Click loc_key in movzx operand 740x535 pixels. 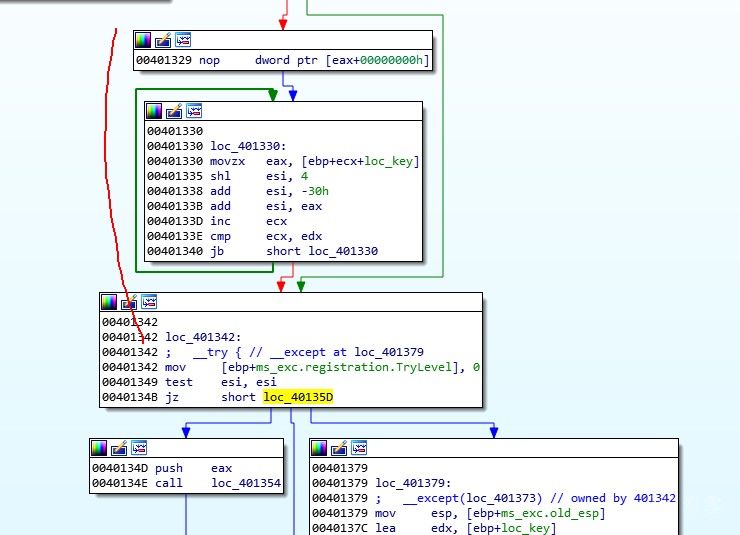click(388, 161)
